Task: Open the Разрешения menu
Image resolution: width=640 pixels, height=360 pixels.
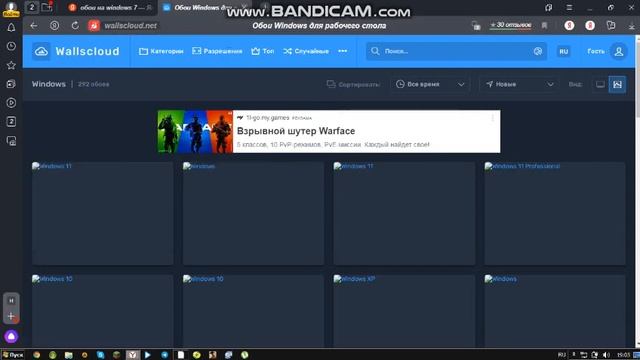Action: tap(217, 51)
